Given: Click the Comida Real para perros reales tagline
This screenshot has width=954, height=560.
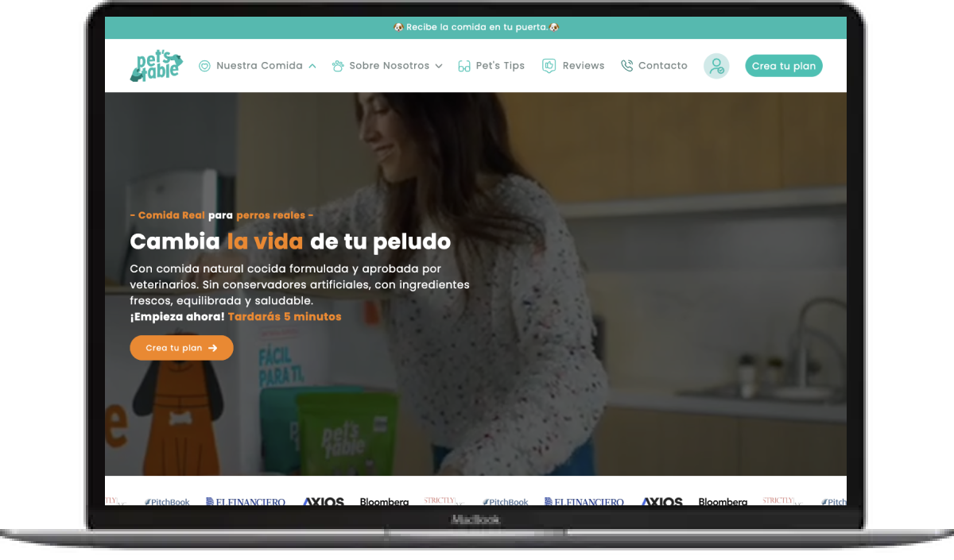Looking at the screenshot, I should point(222,215).
